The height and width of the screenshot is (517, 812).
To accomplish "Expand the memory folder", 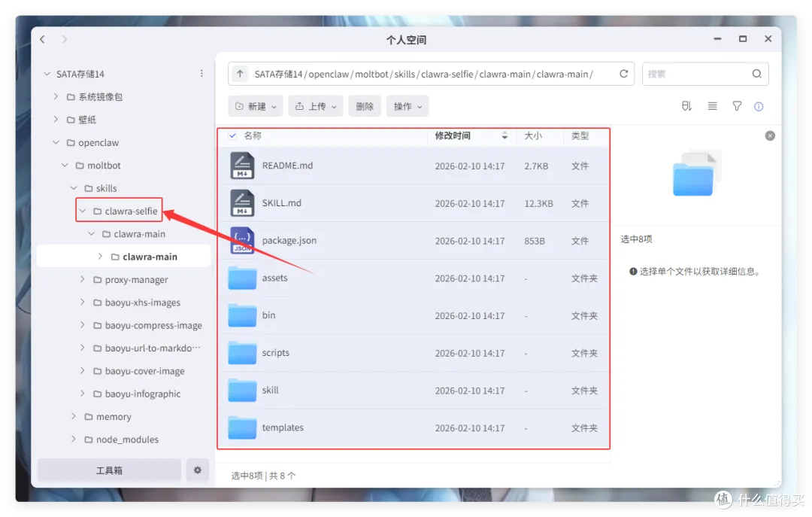I will tap(74, 416).
